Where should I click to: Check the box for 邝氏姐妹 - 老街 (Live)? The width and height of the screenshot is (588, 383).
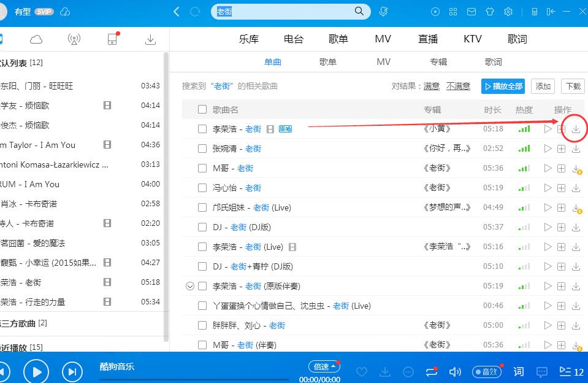pos(202,207)
